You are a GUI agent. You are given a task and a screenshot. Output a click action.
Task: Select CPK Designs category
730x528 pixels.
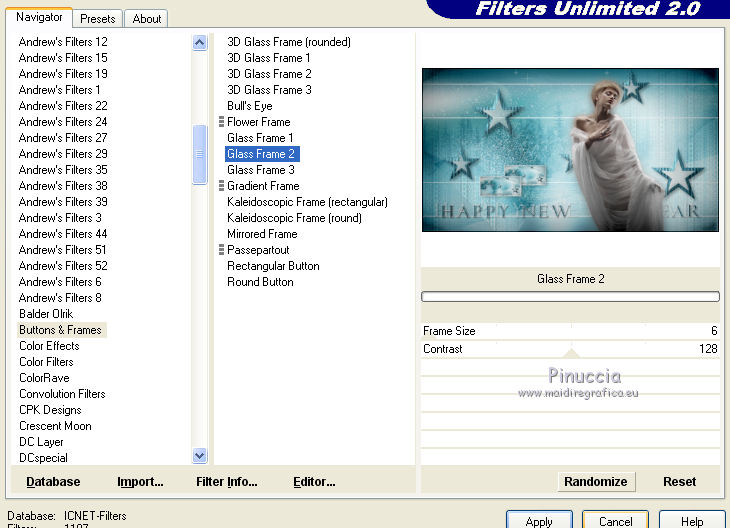click(x=50, y=410)
